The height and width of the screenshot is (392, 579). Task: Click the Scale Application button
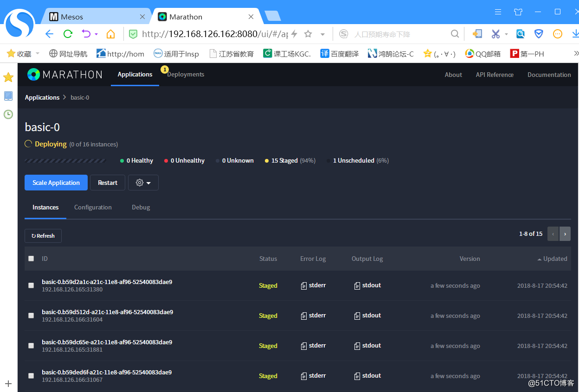tap(56, 183)
